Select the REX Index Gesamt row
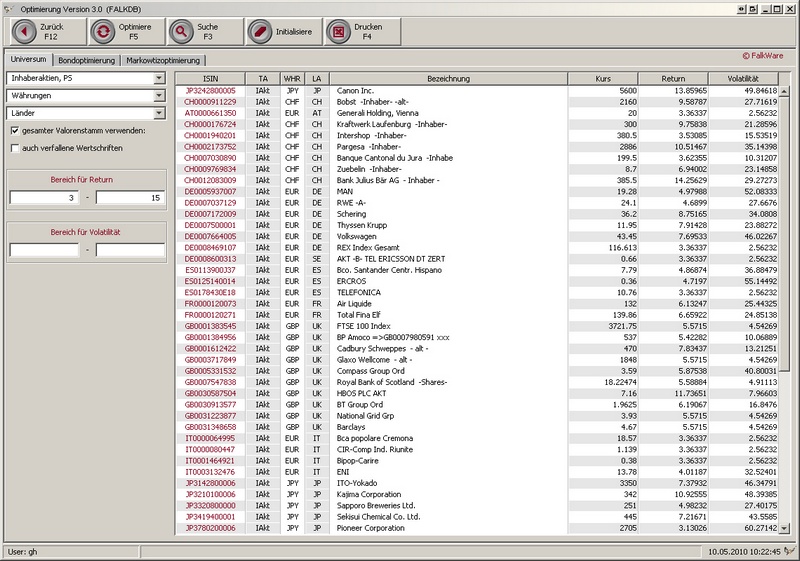 (x=477, y=248)
